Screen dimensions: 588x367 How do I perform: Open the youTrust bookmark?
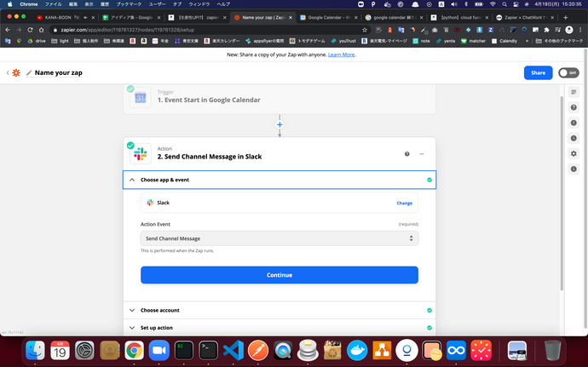[343, 41]
